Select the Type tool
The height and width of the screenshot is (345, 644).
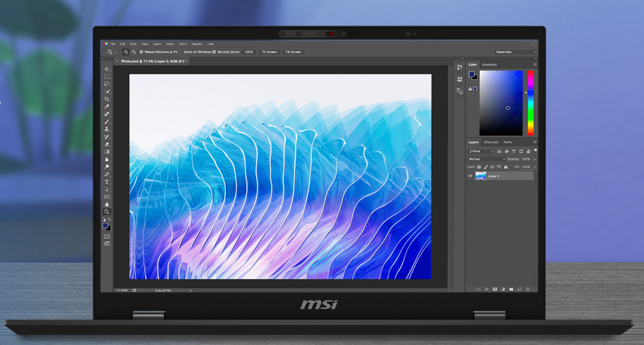[107, 182]
